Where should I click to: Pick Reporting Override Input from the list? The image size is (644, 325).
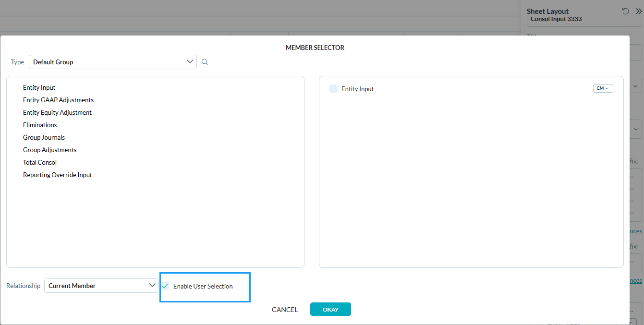click(58, 175)
